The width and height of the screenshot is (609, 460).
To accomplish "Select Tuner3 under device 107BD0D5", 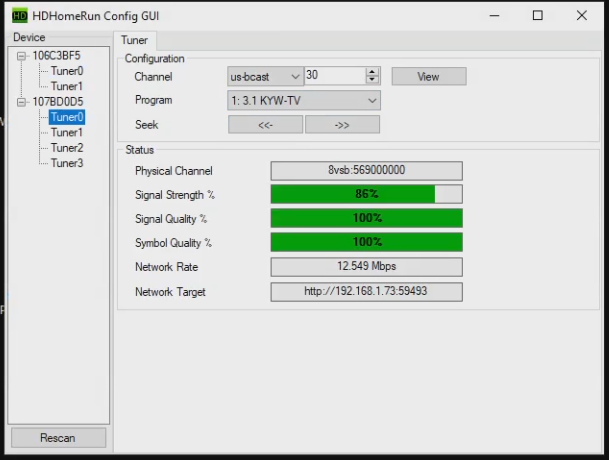I will pyautogui.click(x=67, y=163).
